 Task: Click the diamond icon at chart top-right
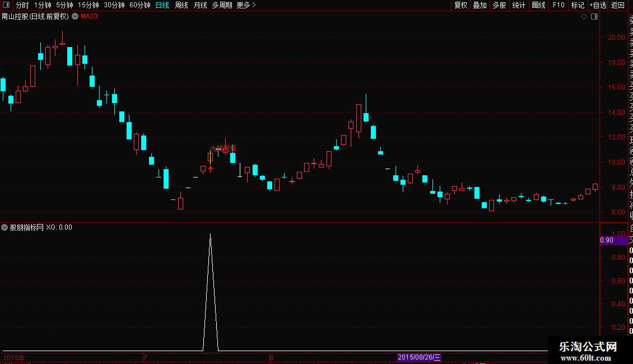pyautogui.click(x=584, y=17)
